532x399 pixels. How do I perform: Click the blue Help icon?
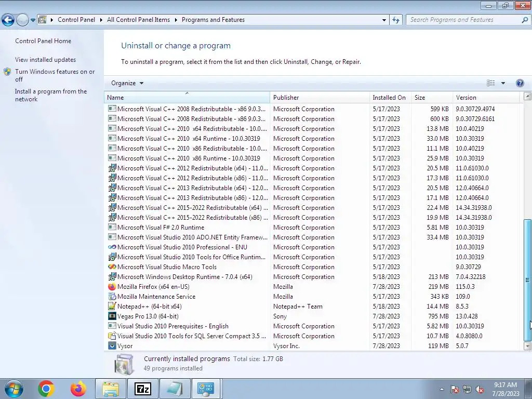[520, 83]
